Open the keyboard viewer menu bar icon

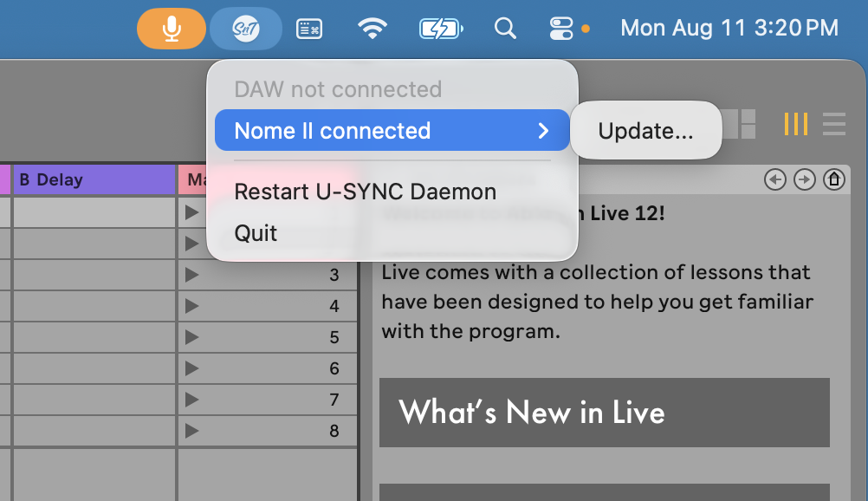click(x=309, y=29)
